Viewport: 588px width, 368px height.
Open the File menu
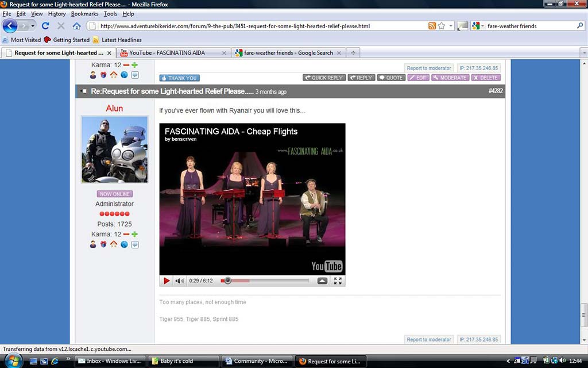pyautogui.click(x=7, y=14)
